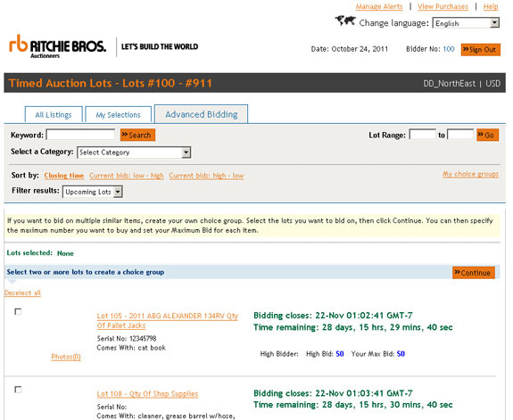Screen dimensions: 513x420
Task: Focus the Lot Range start field
Action: pos(422,135)
